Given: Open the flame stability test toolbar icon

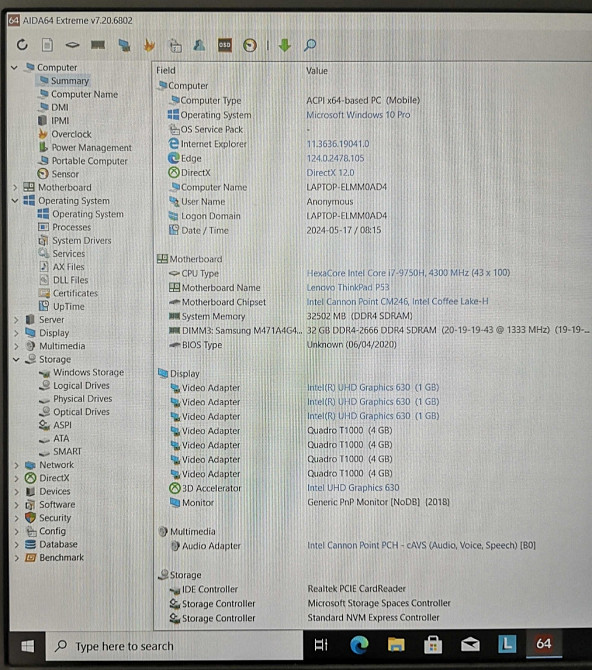Looking at the screenshot, I should [x=149, y=44].
